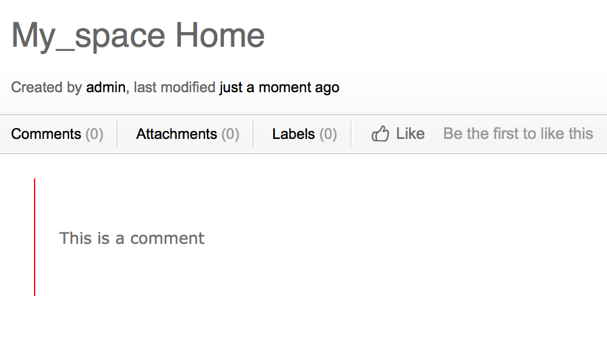Open the Attachments tab
607x364 pixels.
tap(177, 134)
